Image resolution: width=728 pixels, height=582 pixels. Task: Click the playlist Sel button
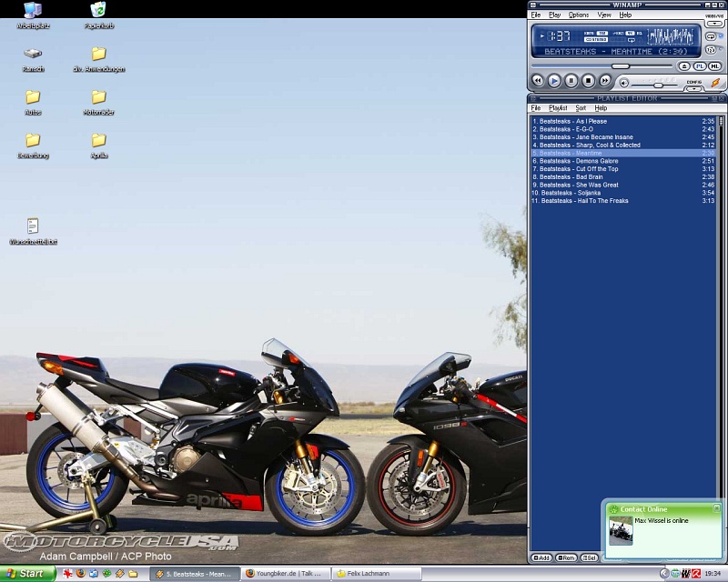[589, 557]
